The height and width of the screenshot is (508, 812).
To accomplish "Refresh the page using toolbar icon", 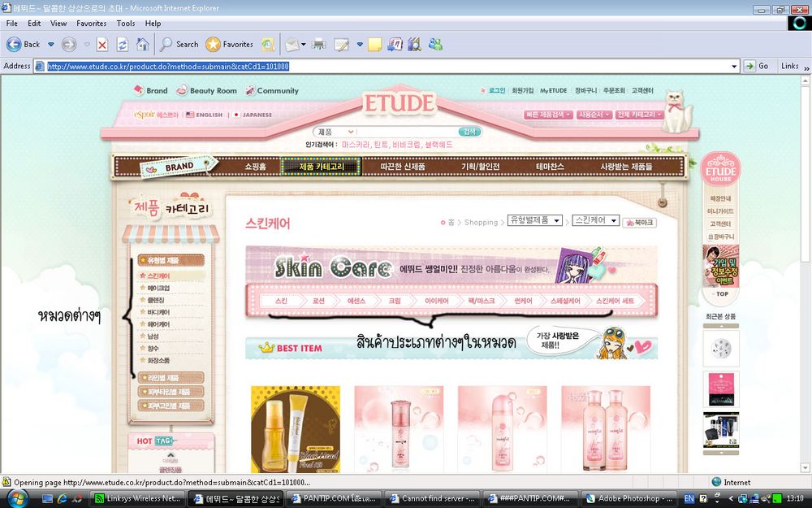I will (123, 45).
